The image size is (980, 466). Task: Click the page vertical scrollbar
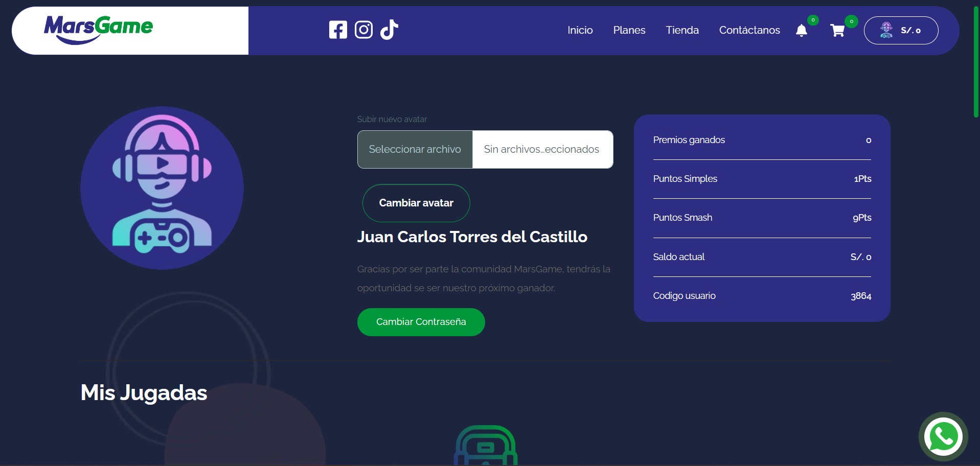pyautogui.click(x=976, y=61)
